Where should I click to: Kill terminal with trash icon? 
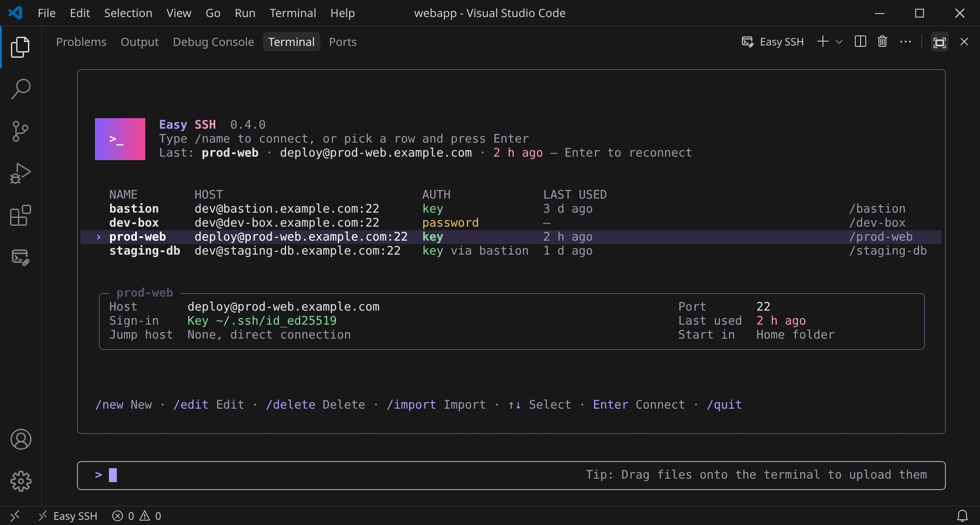pos(882,42)
